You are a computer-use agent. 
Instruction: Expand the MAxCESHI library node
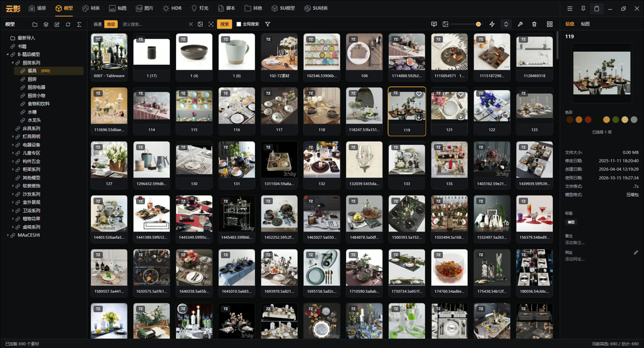(x=8, y=235)
